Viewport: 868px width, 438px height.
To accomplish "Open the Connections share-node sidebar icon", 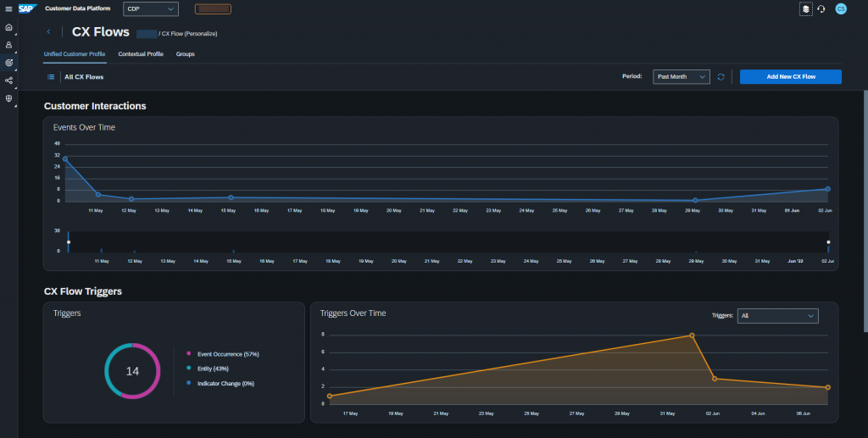I will (x=8, y=80).
